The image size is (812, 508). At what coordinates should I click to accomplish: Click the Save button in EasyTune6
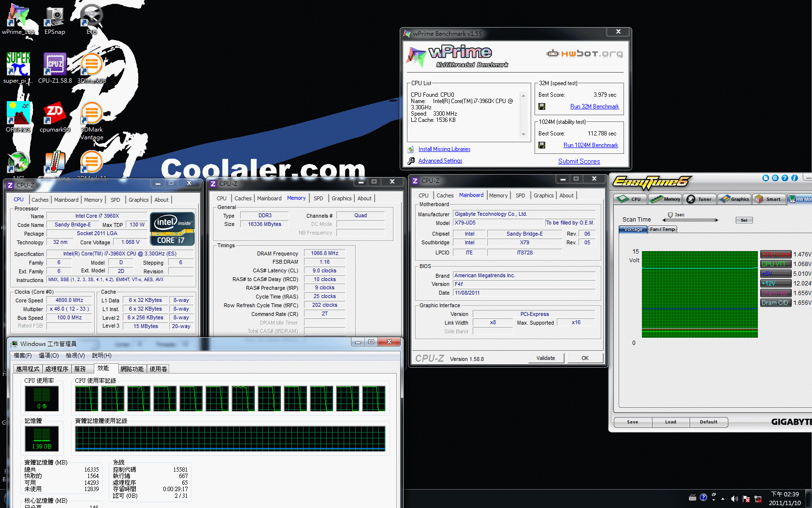(x=633, y=422)
